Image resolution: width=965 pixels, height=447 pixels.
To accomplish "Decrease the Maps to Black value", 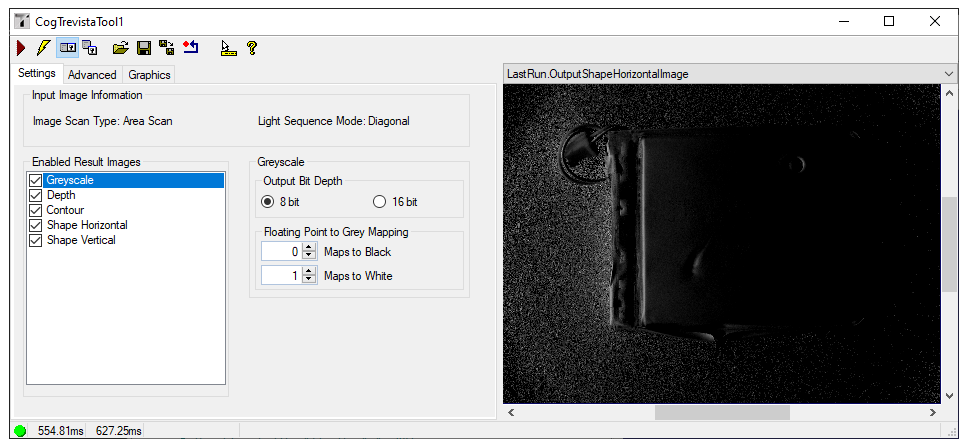I will (x=308, y=256).
